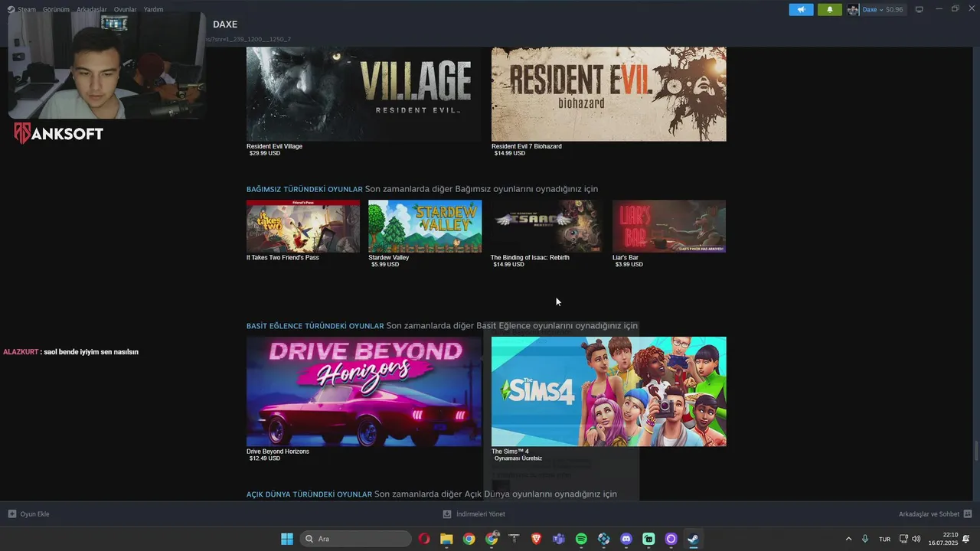Click the $5.99 USD Stardew price
Viewport: 980px width, 551px height.
(x=385, y=265)
